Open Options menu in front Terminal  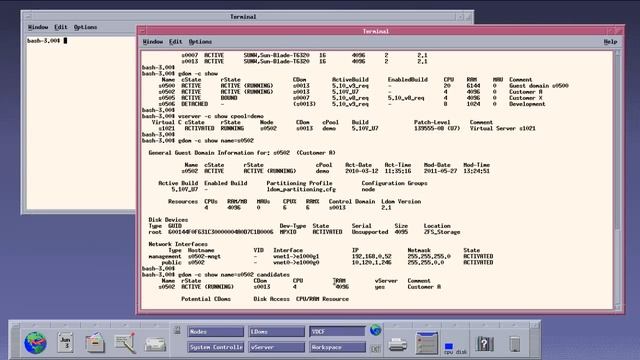pos(200,42)
